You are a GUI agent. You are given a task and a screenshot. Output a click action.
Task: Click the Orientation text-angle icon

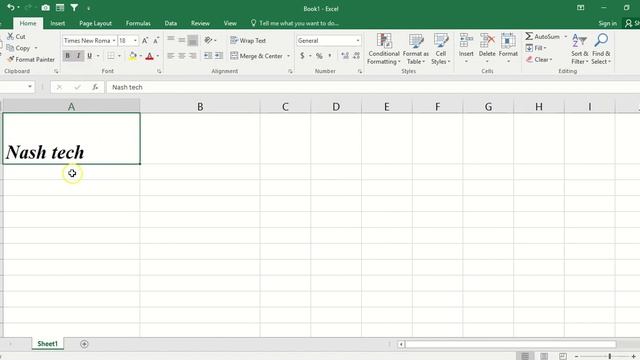[x=209, y=40]
